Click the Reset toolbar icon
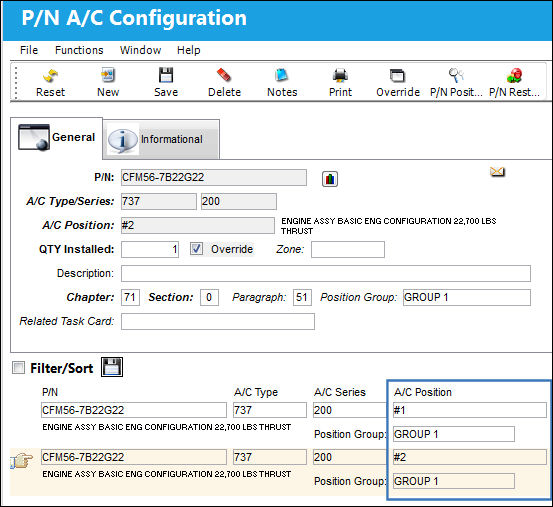The image size is (553, 507). tap(50, 75)
